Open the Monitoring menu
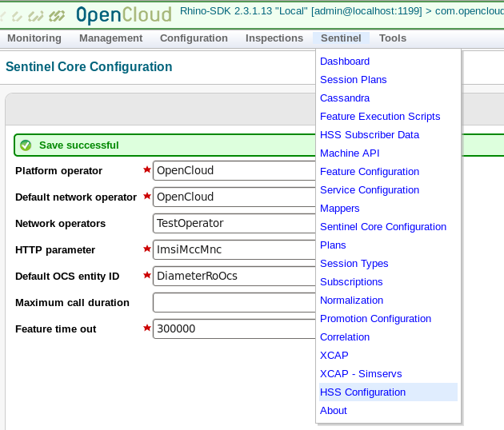Image resolution: width=504 pixels, height=430 pixels. pos(34,38)
